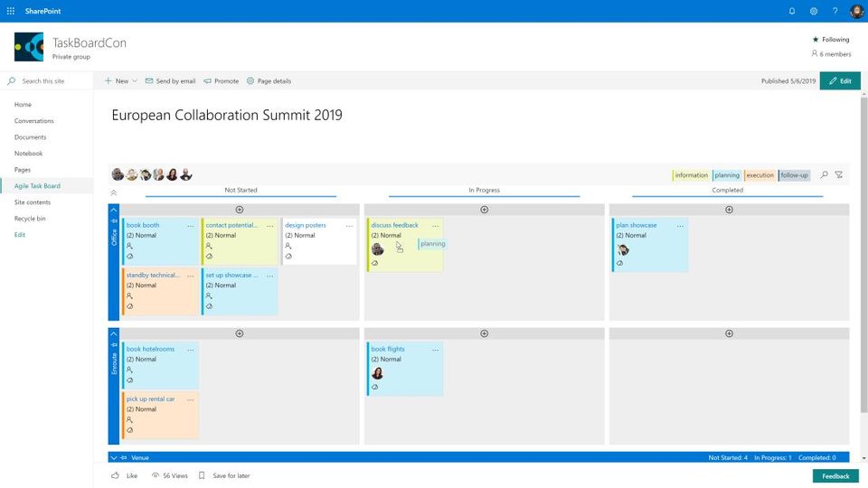Open the design posters card ellipsis menu
The image size is (868, 488).
click(x=349, y=226)
